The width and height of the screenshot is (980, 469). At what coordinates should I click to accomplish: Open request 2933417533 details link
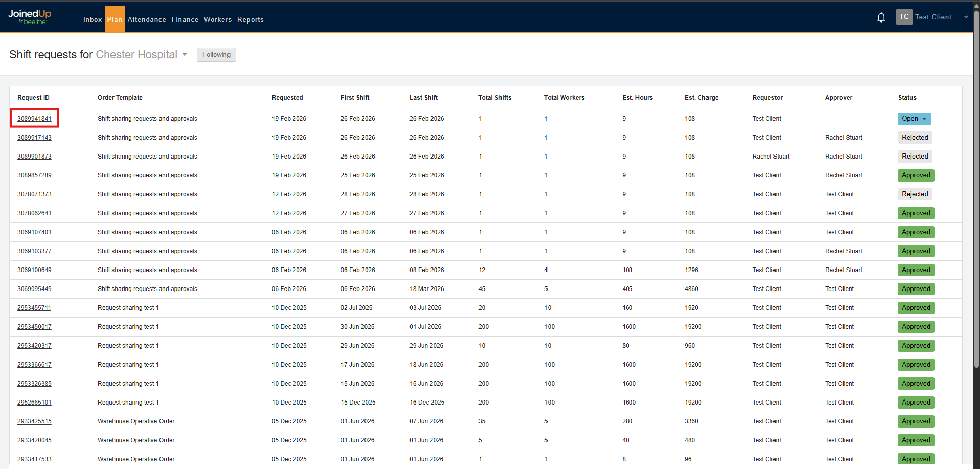click(34, 459)
